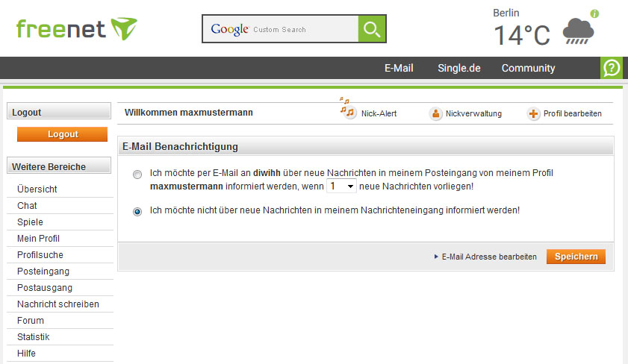Viewport: 628px width, 364px height.
Task: Open the message count dropdown
Action: point(341,186)
